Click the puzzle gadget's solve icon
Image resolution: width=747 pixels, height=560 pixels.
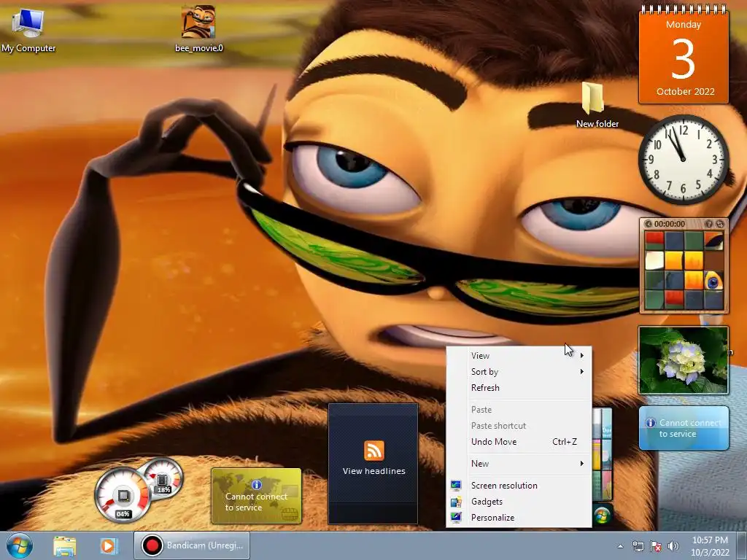[x=720, y=224]
